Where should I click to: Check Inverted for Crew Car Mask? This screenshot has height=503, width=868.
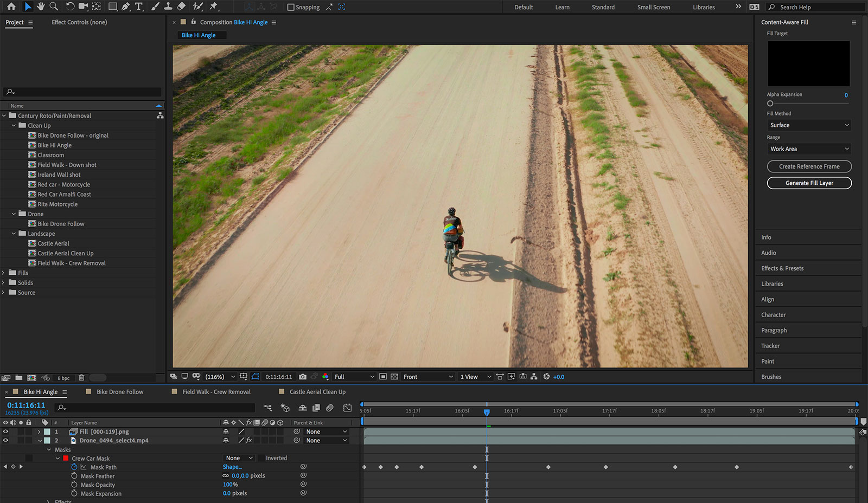click(261, 458)
